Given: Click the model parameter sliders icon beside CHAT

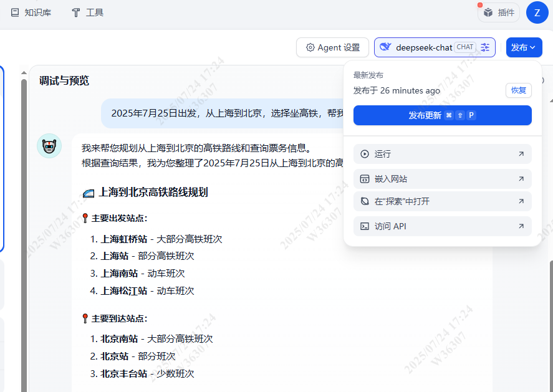Looking at the screenshot, I should (x=485, y=47).
